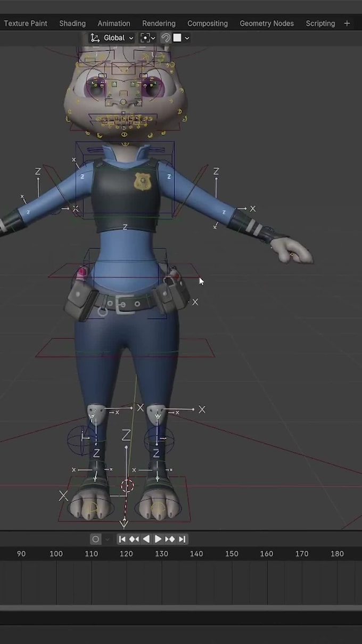The image size is (362, 644).
Task: Click the timeline horizontal scrollbar
Action: [x=181, y=608]
